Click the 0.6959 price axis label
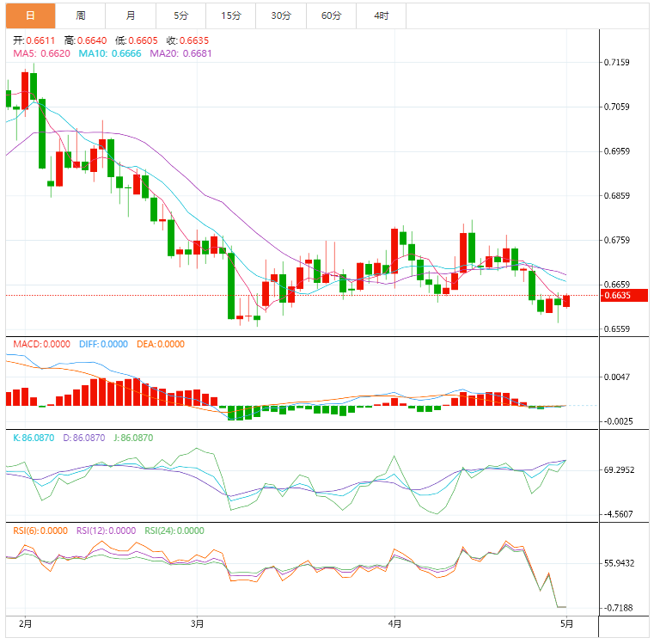The width and height of the screenshot is (654, 644). coord(617,151)
